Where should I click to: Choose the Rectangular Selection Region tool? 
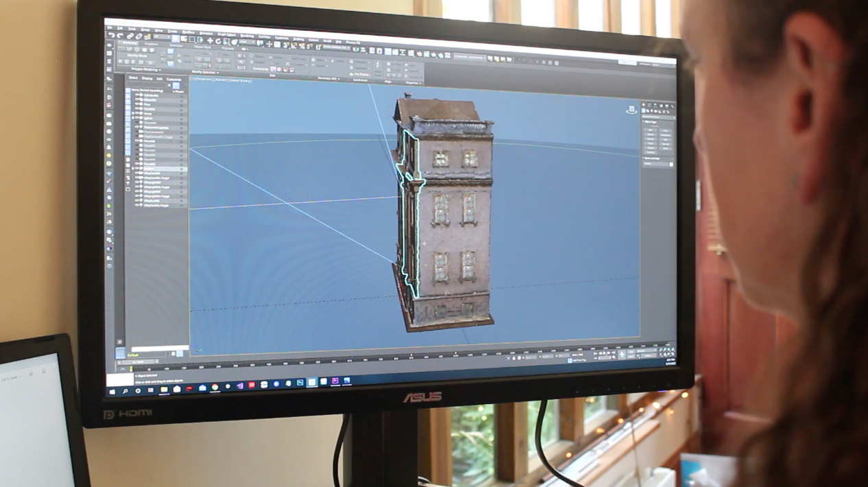[191, 39]
